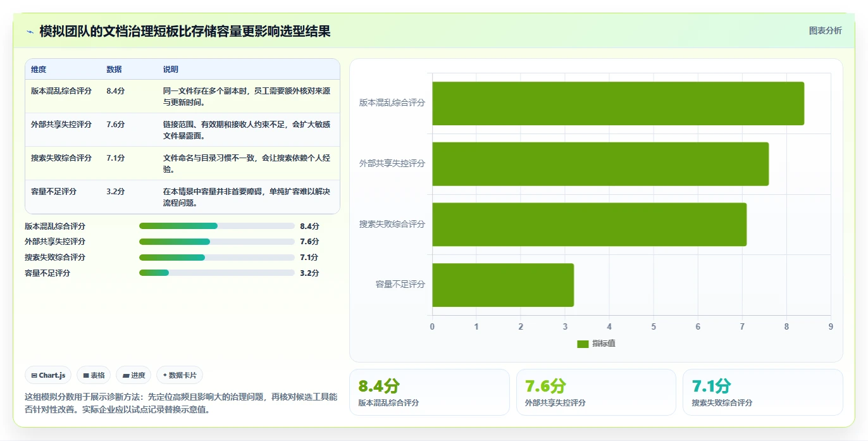The height and width of the screenshot is (441, 868).
Task: Click the 版本混乱综合评分 y-axis label
Action: point(392,102)
